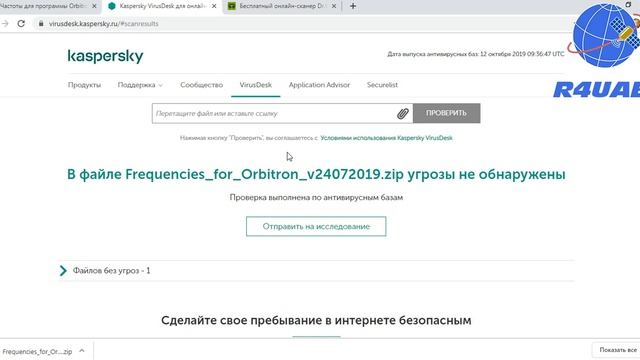
Task: Click the scan result heading text
Action: pos(316,174)
